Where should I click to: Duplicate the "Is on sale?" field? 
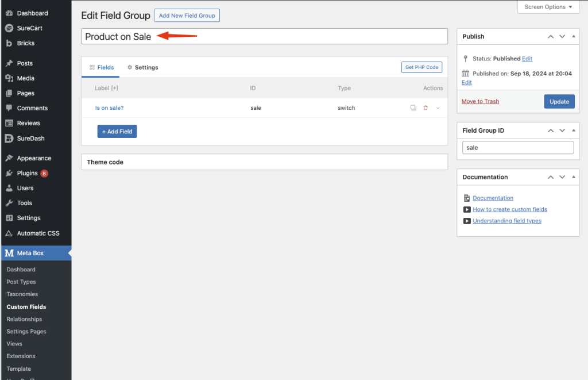point(413,108)
